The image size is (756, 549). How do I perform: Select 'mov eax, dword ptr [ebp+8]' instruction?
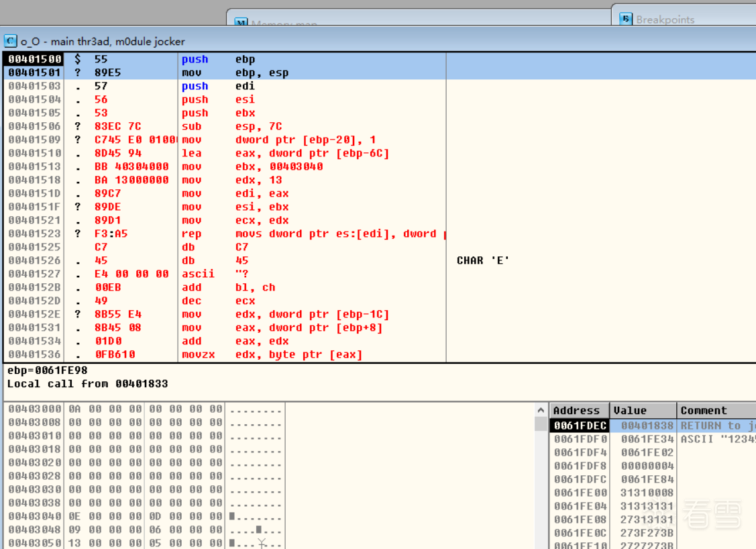(x=282, y=328)
